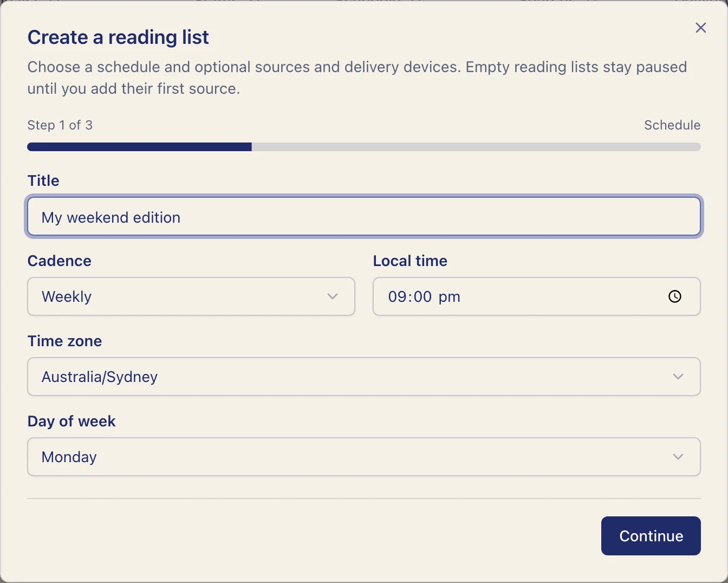Click the step progress bar
This screenshot has height=583, width=728.
tap(364, 147)
